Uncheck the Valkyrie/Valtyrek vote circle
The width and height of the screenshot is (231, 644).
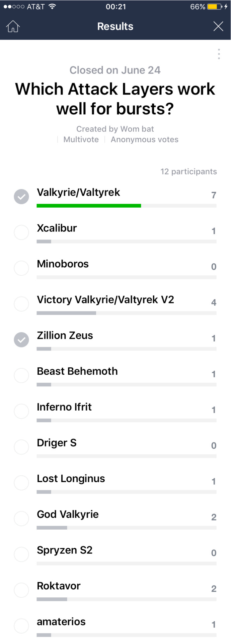pyautogui.click(x=21, y=197)
